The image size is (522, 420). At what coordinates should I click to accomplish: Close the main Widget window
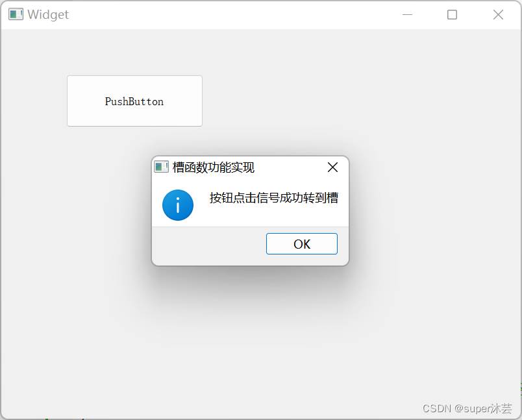coord(498,15)
